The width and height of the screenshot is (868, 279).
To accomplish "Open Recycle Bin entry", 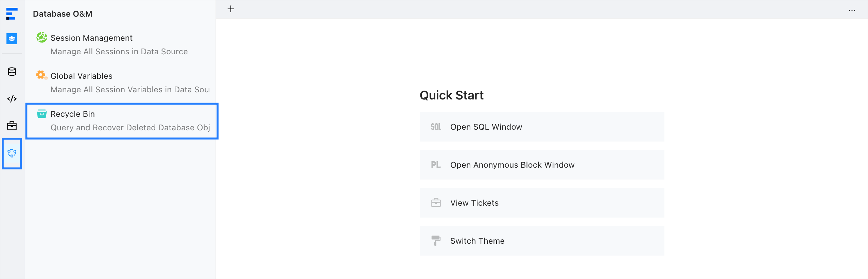I will pyautogui.click(x=72, y=114).
